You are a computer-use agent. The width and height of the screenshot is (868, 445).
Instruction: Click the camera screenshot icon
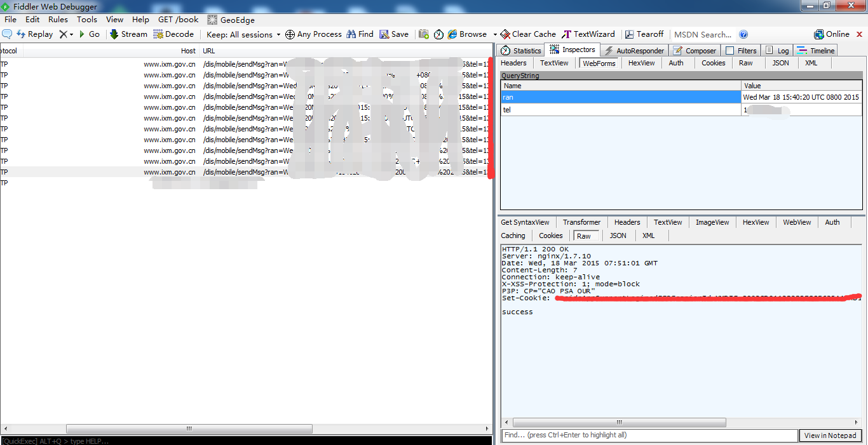[x=424, y=34]
